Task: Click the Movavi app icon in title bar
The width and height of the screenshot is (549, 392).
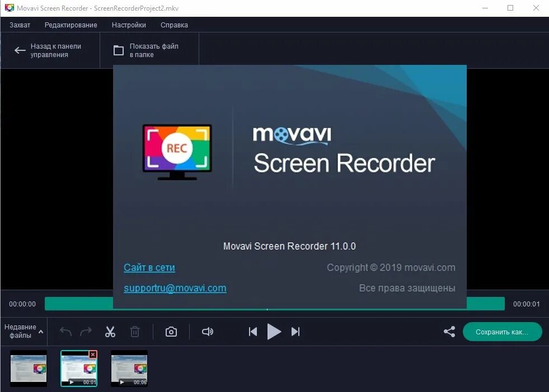Action: pos(9,8)
